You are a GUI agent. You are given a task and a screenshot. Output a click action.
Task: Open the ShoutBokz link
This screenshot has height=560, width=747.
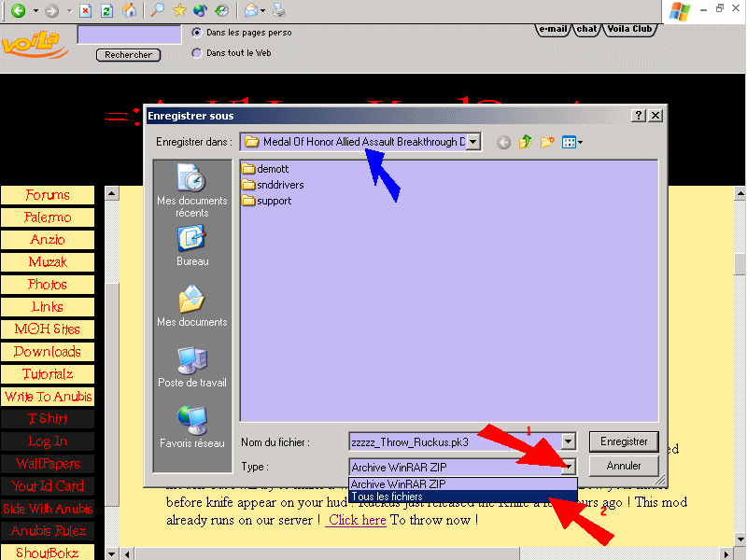point(48,553)
